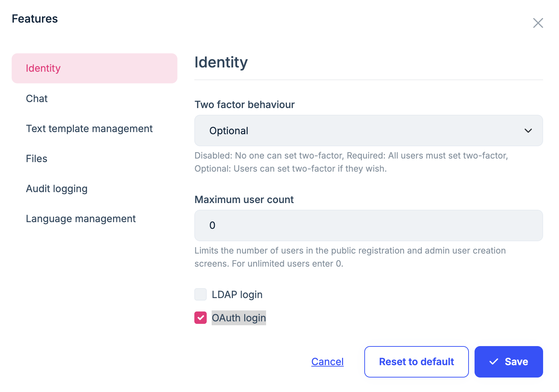Click the checkmark icon in the Save button
559x392 pixels.
pos(494,362)
